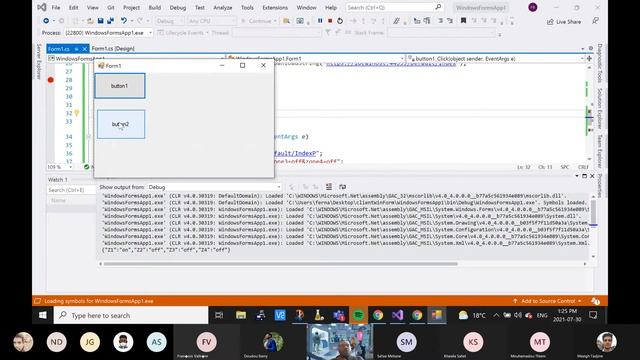Navigate backward with blue arrow button
Viewport: 640px width, 360px height.
click(46, 21)
